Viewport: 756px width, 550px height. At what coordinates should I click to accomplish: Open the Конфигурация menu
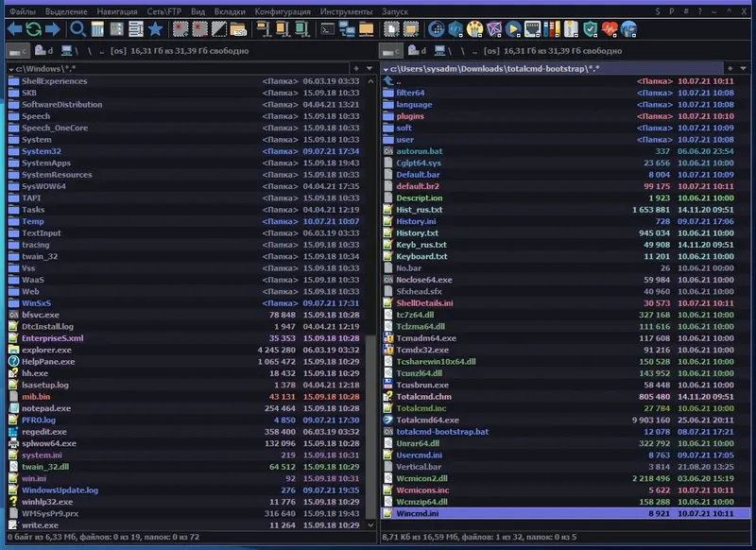coord(283,11)
